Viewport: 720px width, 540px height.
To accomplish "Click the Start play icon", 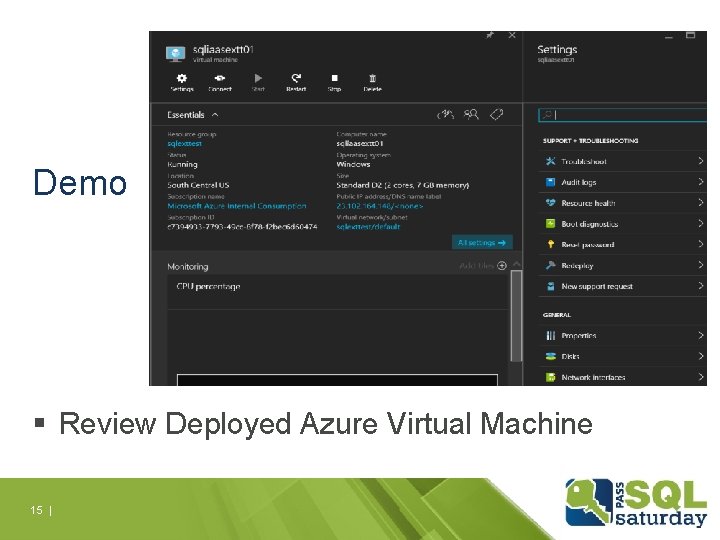I will 258,82.
